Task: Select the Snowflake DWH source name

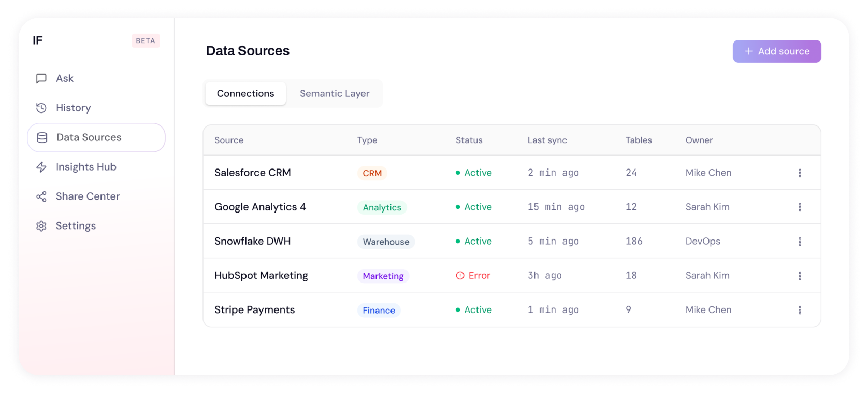Action: pos(253,241)
